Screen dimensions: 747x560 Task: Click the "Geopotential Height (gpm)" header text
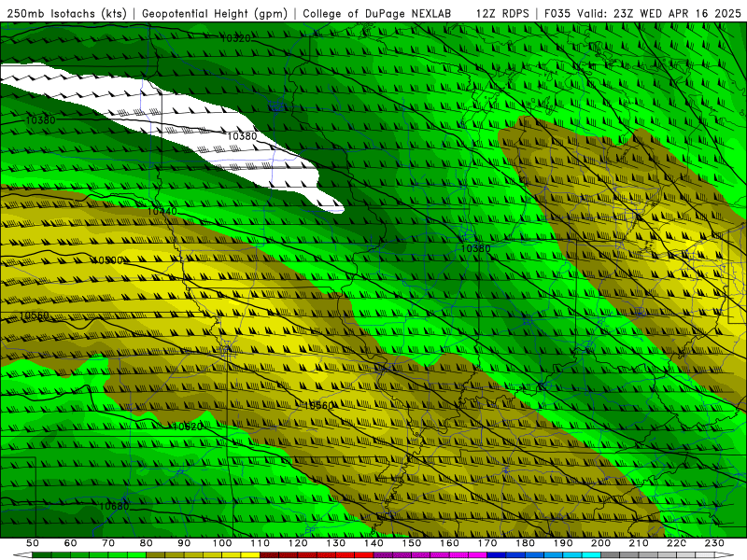pos(215,14)
